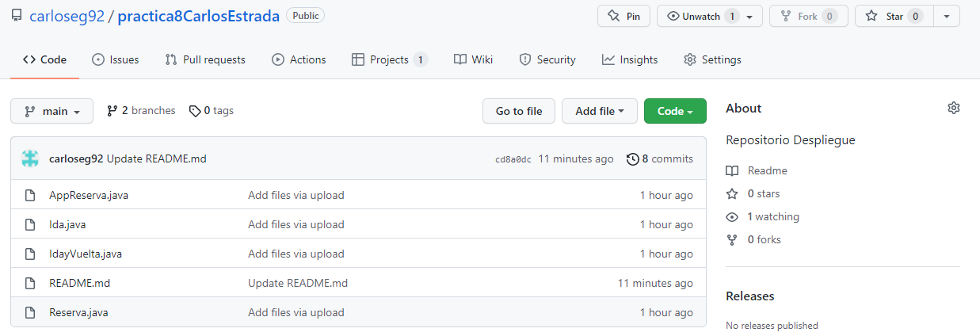Screen dimensions: 980x336
Task: Click the file icon next to AppReserva.java
Action: (x=30, y=195)
